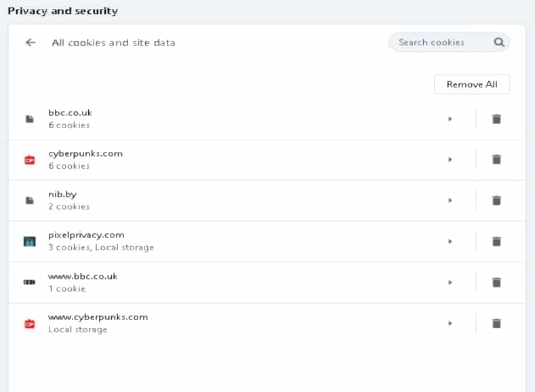
Task: Delete pixelprivacy.com data with trash icon
Action: tap(496, 241)
